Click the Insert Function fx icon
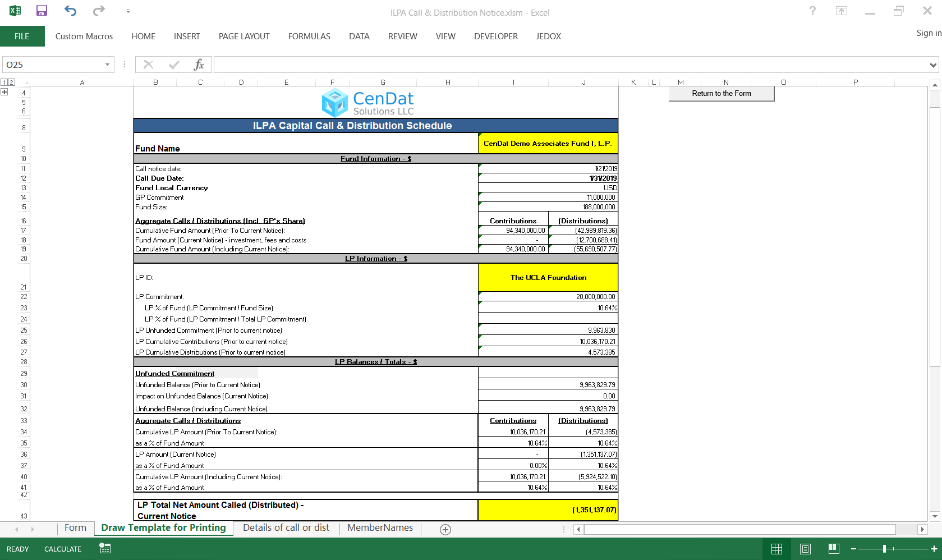Image resolution: width=942 pixels, height=560 pixels. tap(199, 65)
